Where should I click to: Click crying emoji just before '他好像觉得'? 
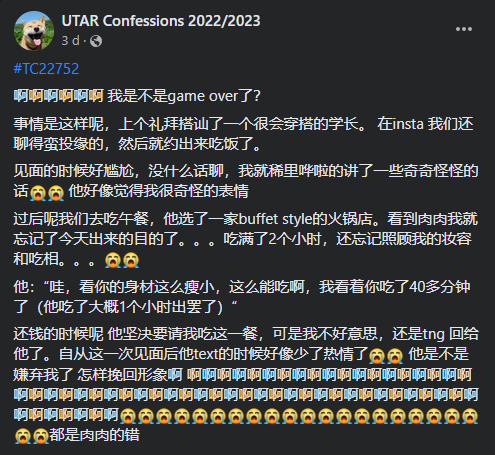[x=56, y=193]
